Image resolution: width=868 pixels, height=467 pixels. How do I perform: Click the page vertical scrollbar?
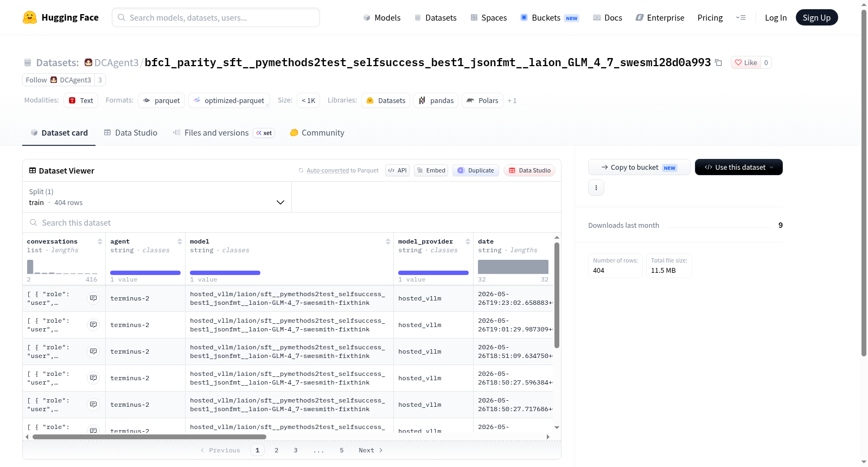click(864, 183)
